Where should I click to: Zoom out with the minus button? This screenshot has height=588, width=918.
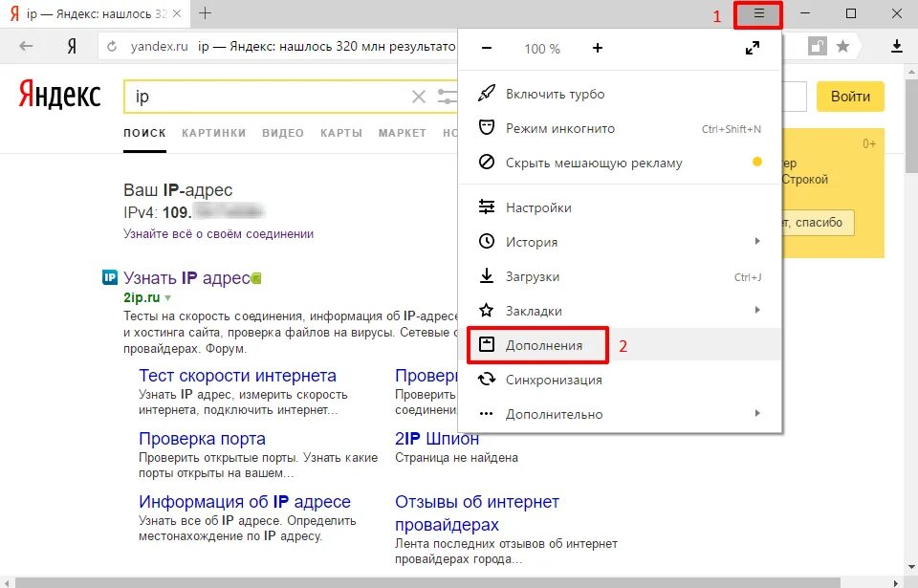(487, 48)
